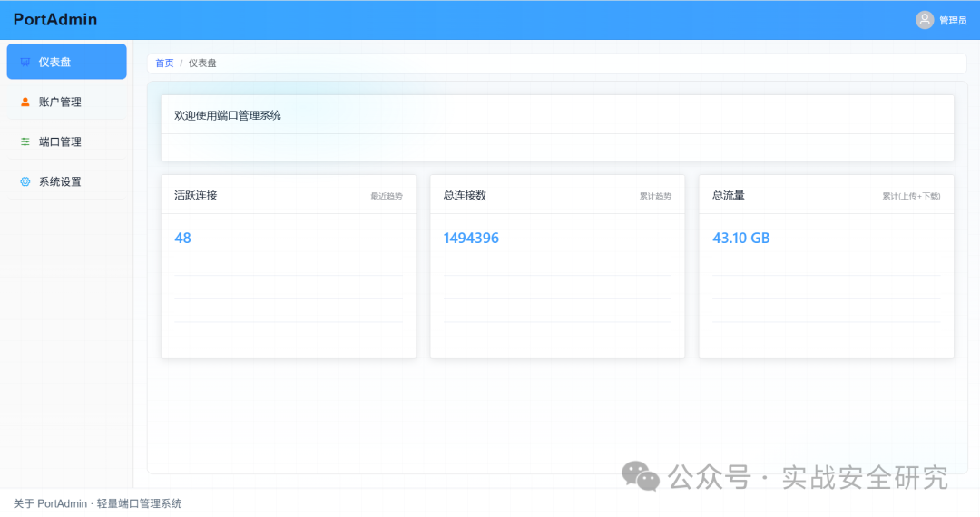Click the 累计(上传+下载) label
The image size is (980, 517).
[911, 196]
